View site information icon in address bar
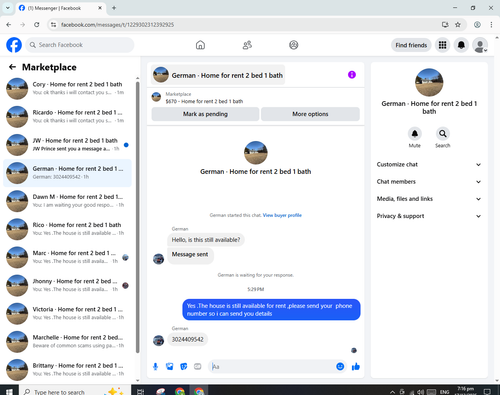This screenshot has width=500, height=395. pos(53,25)
